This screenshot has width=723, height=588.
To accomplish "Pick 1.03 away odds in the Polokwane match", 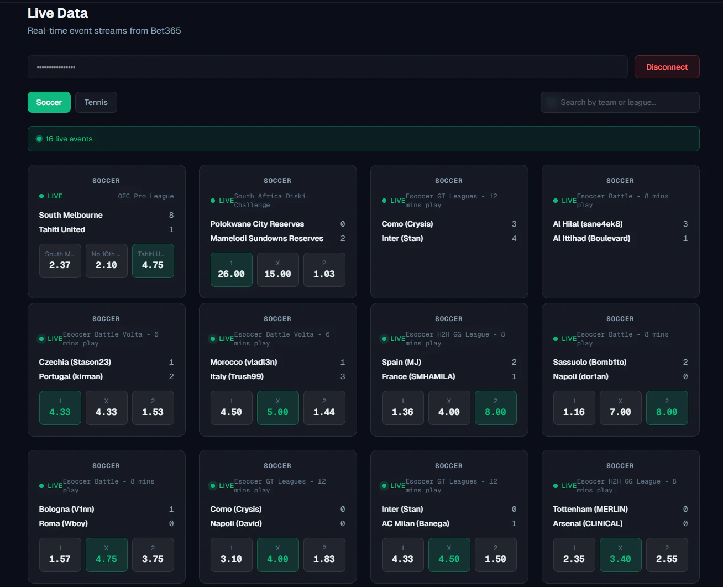I will coord(324,270).
